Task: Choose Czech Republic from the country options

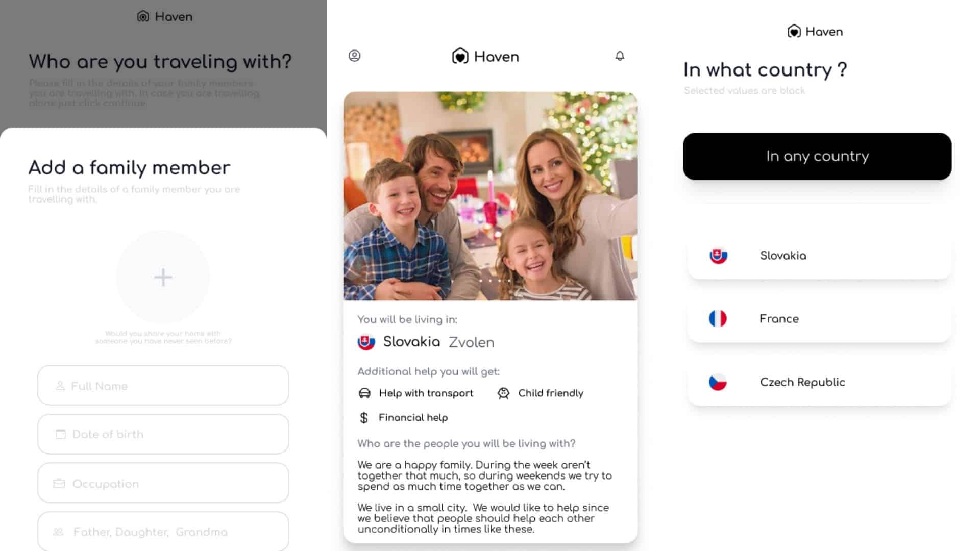Action: [x=819, y=382]
